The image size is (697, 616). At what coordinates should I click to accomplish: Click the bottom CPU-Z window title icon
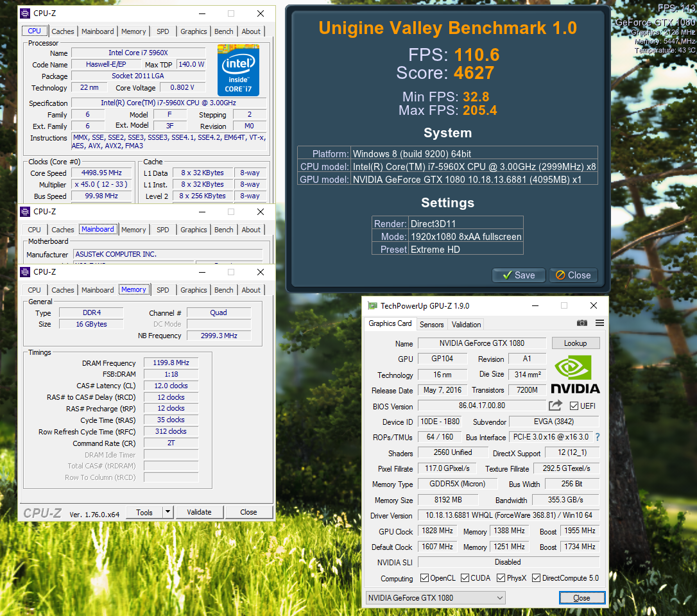(x=25, y=272)
